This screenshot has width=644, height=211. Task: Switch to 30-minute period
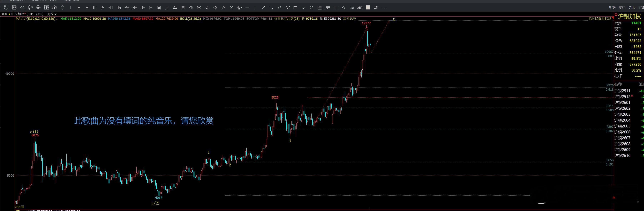coord(111,8)
